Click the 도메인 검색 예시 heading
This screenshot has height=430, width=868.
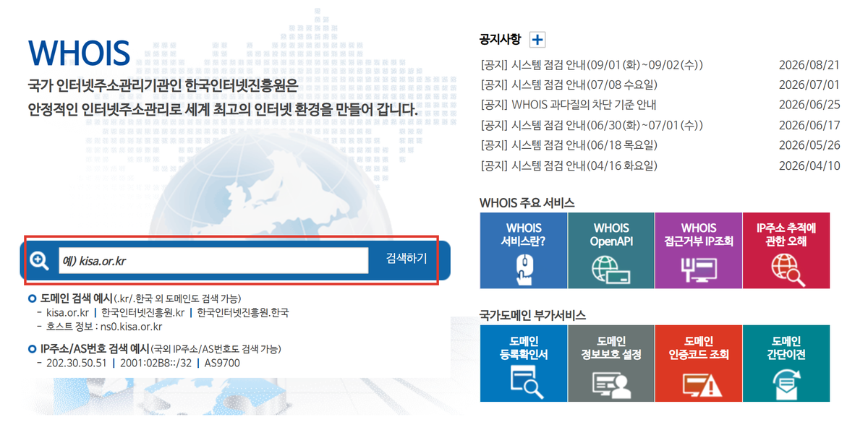76,298
